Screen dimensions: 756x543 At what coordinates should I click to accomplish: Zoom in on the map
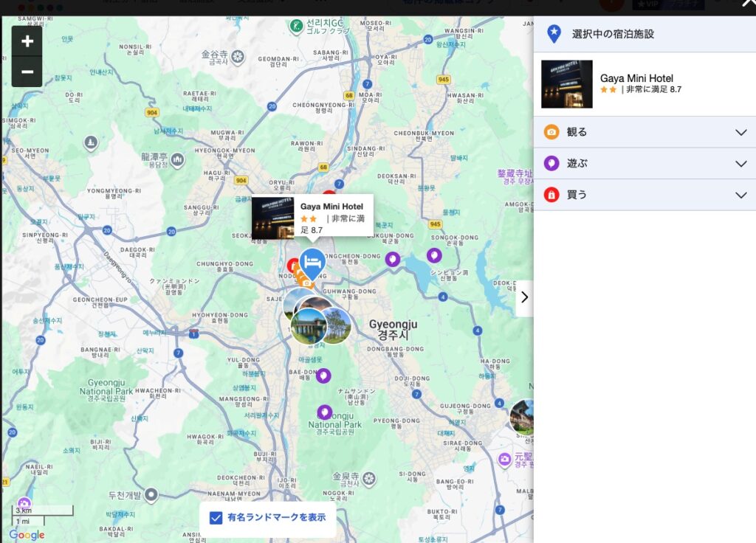27,41
